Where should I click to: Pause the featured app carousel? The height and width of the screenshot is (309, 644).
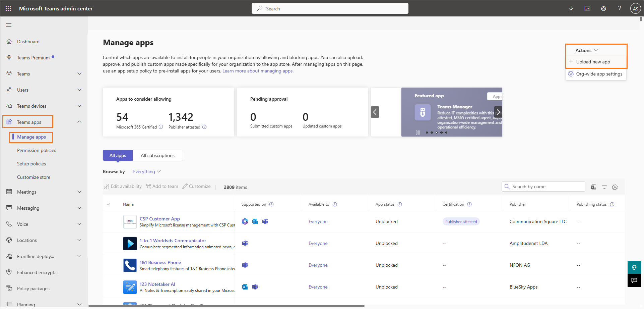[418, 133]
